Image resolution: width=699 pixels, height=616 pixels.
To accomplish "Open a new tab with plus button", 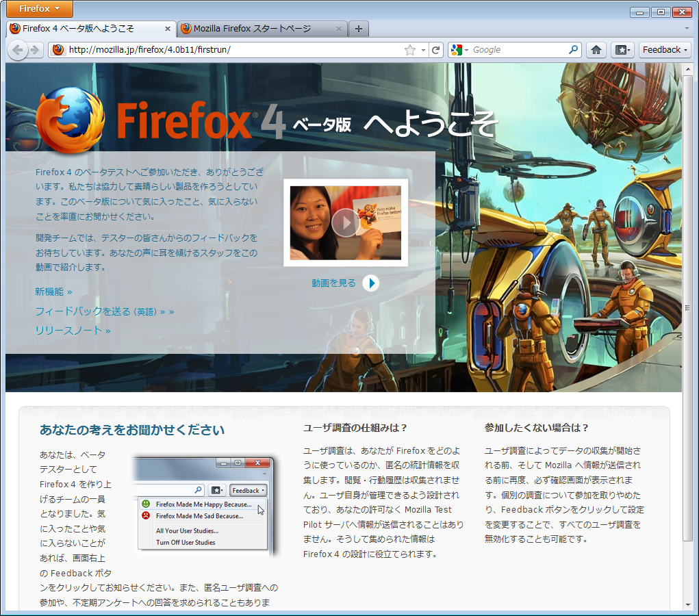I will point(359,29).
